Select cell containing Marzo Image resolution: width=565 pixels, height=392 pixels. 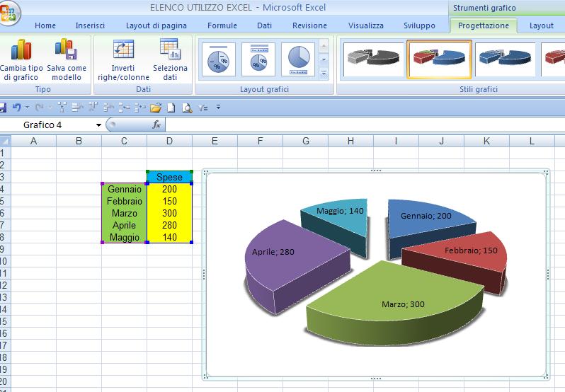(125, 213)
